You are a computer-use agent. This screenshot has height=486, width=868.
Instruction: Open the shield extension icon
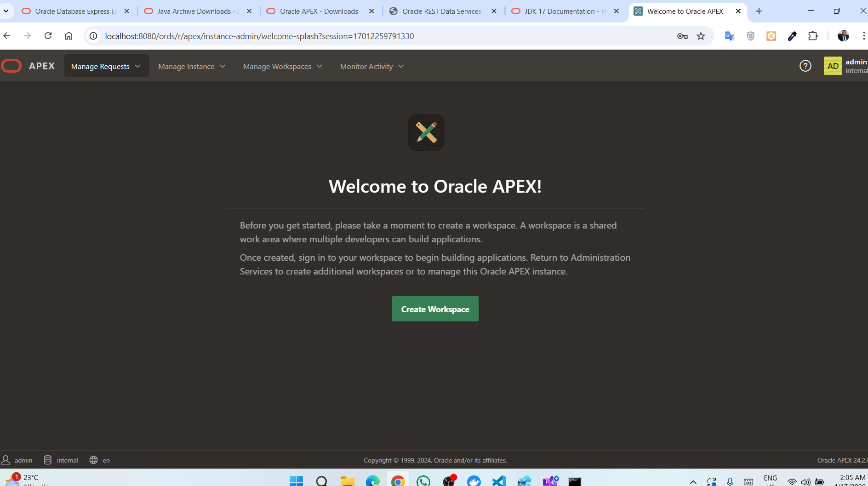point(750,36)
